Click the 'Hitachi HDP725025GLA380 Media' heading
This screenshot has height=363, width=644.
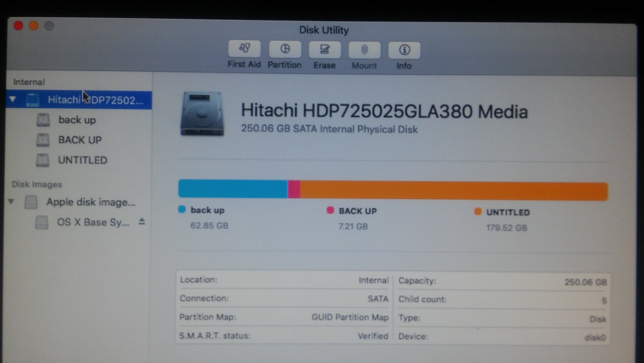click(384, 111)
